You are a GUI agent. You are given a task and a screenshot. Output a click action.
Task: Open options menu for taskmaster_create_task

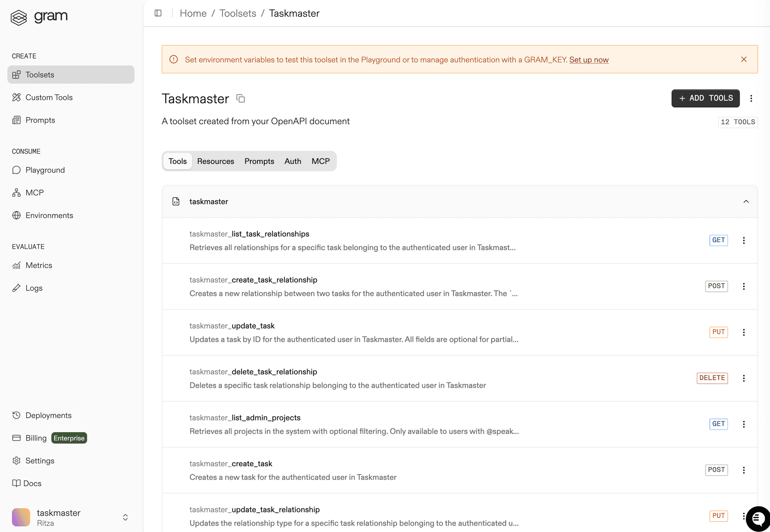(744, 470)
